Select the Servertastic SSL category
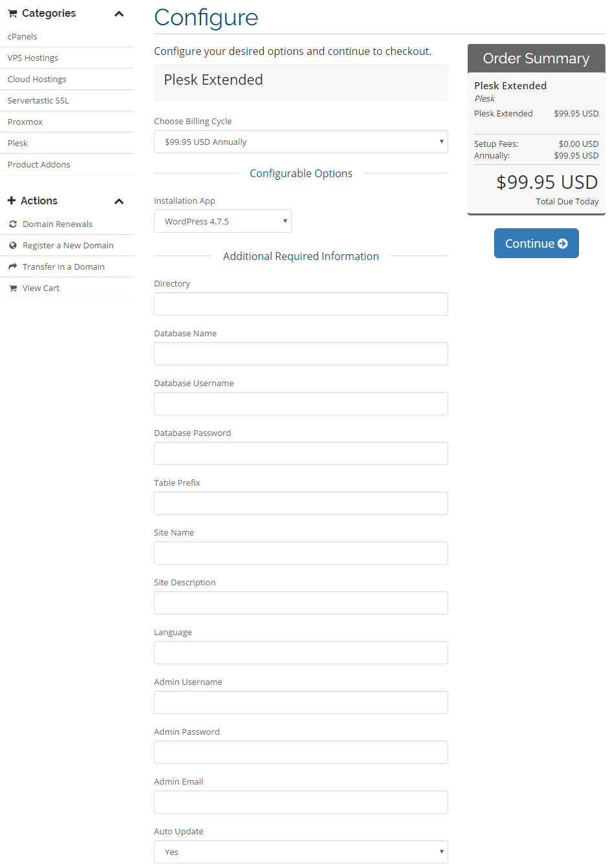Image resolution: width=608 pixels, height=868 pixels. (x=38, y=100)
